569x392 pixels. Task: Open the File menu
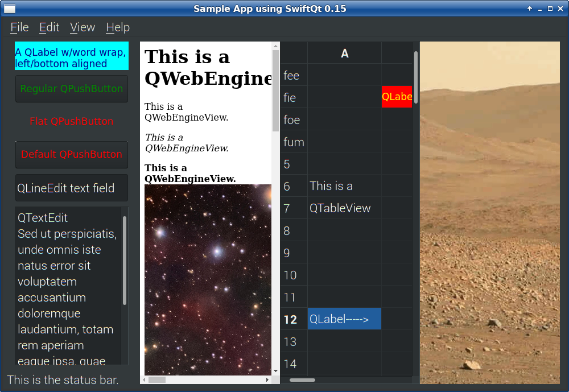pyautogui.click(x=19, y=27)
